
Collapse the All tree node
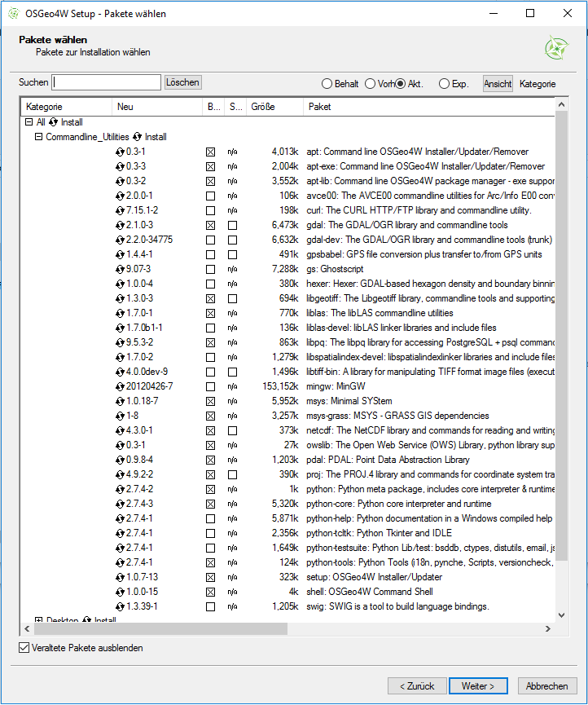click(29, 122)
